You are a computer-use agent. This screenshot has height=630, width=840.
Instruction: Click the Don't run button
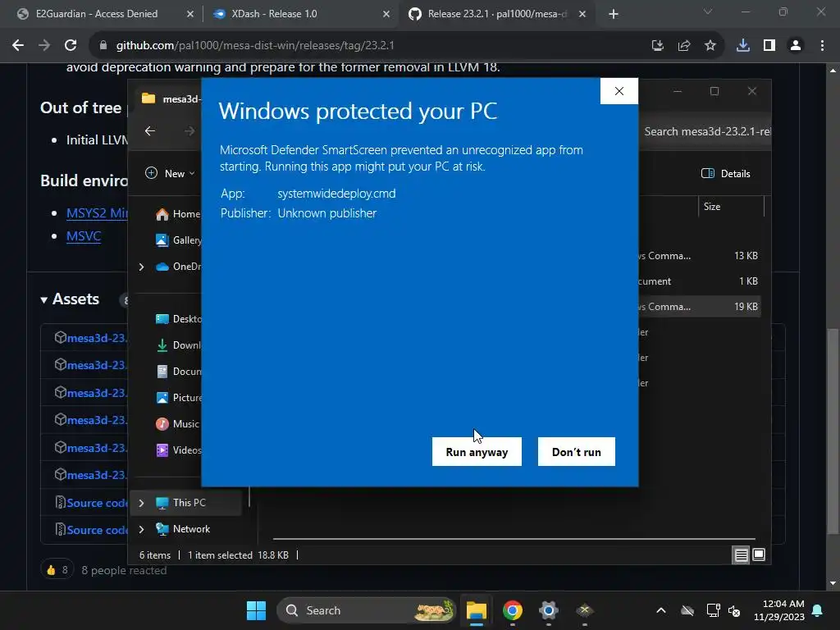tap(577, 452)
